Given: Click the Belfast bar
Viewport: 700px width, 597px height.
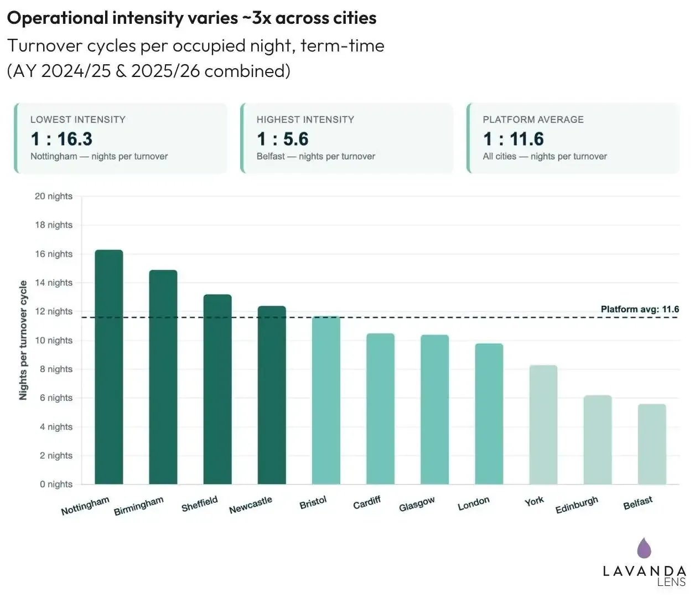Looking at the screenshot, I should 652,444.
